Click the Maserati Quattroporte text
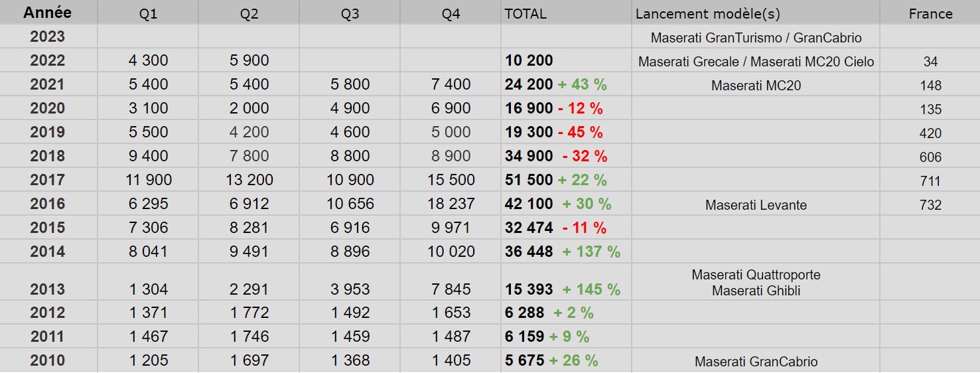 756,275
